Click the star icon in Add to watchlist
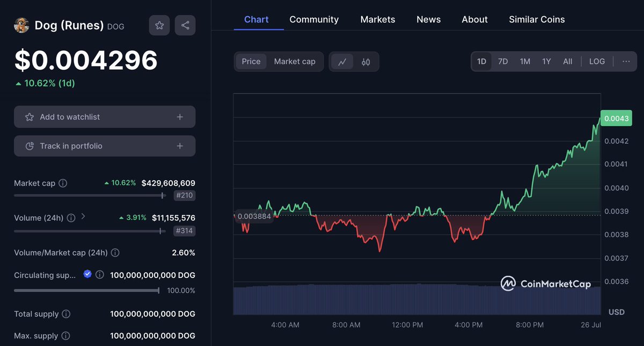 coord(30,117)
